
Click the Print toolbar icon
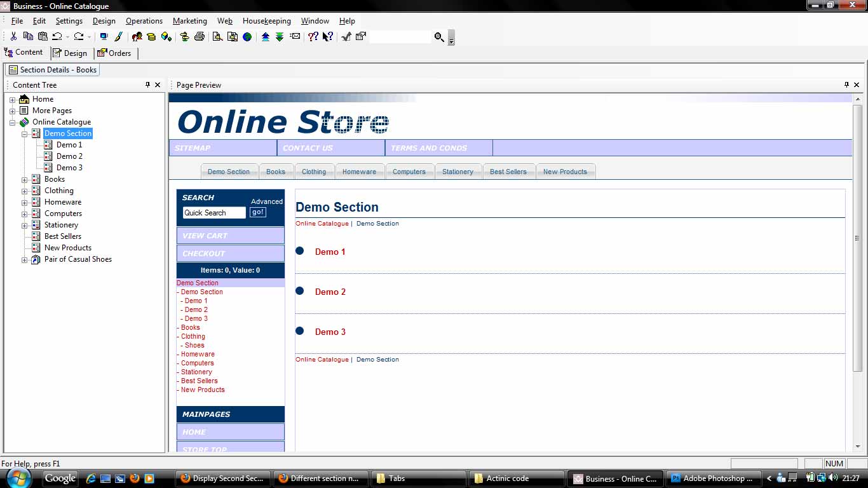199,37
